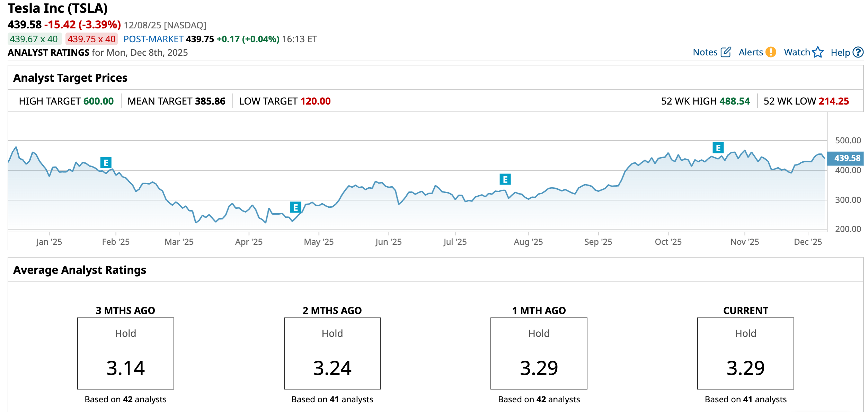Select the 1 MTH AGO rating box
Image resolution: width=868 pixels, height=412 pixels.
click(x=539, y=353)
